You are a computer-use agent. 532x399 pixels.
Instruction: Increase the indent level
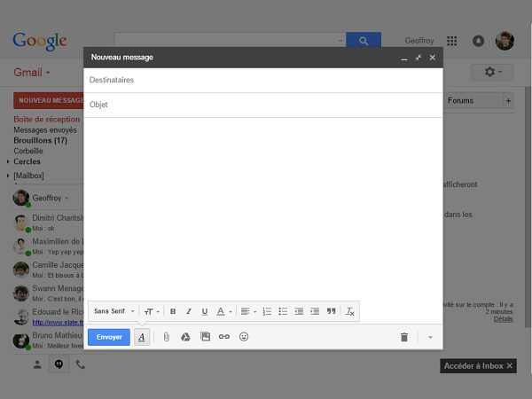pyautogui.click(x=315, y=311)
